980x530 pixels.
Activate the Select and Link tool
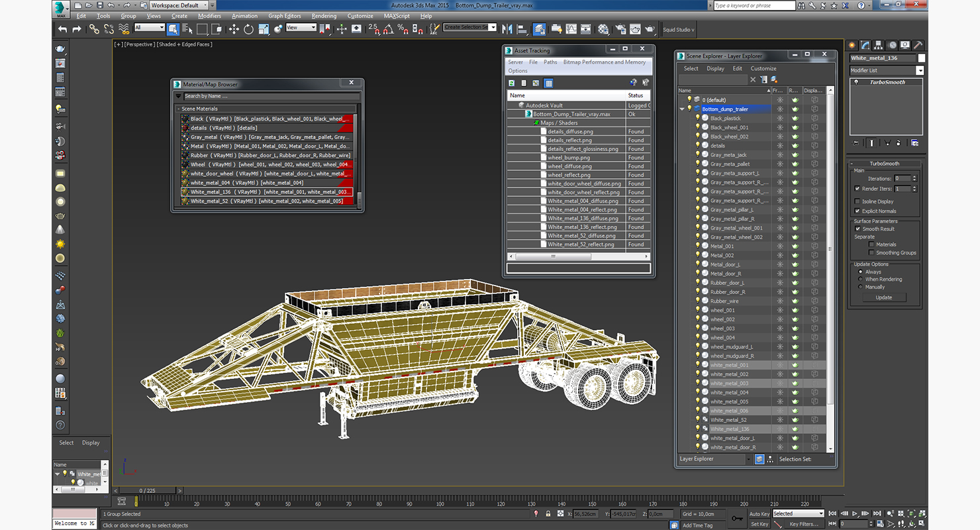pyautogui.click(x=94, y=29)
